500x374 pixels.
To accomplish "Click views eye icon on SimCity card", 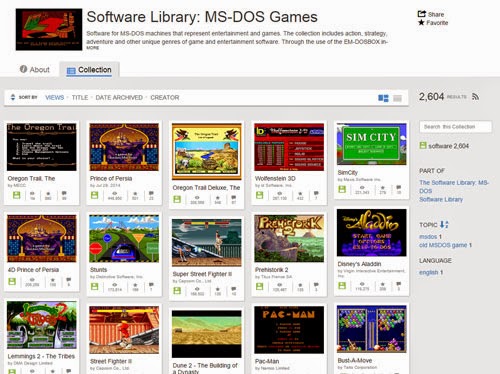I will pos(362,188).
